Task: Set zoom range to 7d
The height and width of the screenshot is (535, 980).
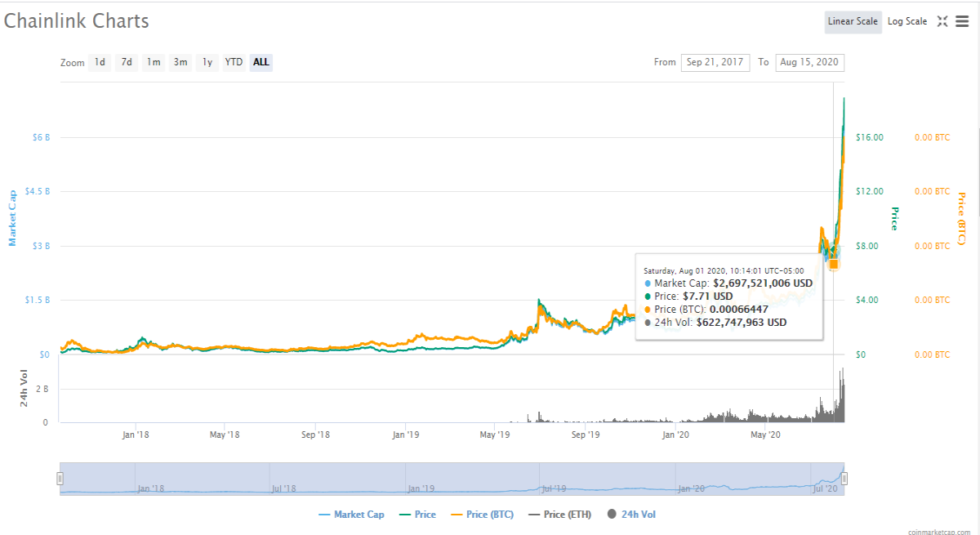Action: [x=127, y=62]
